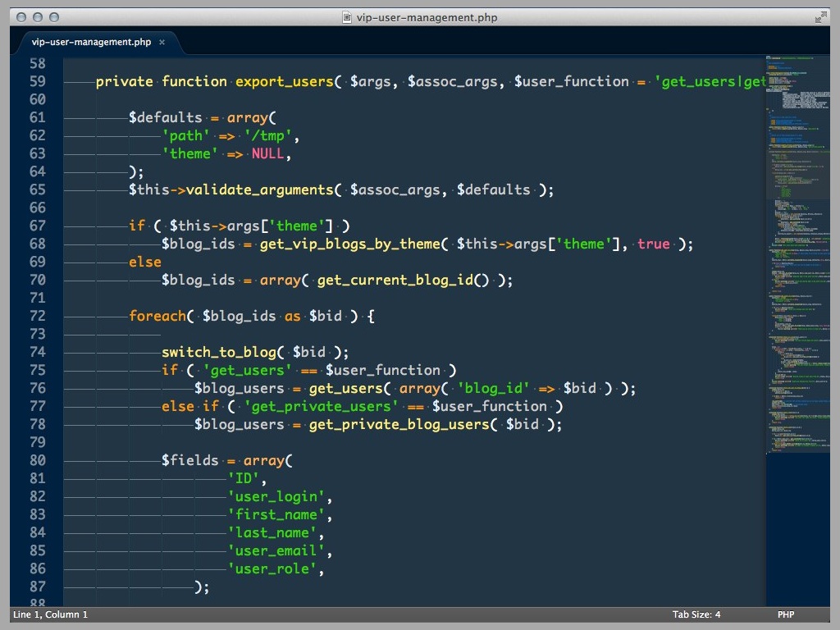Click the export_users function name

point(285,82)
